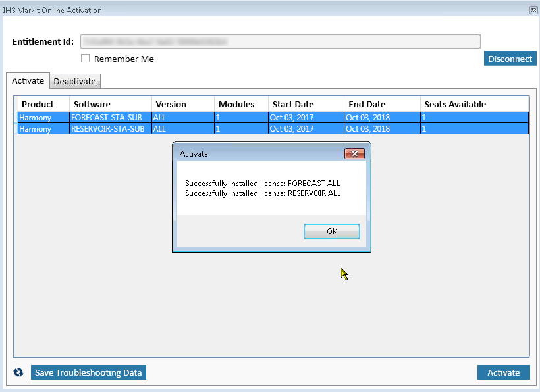540x392 pixels.
Task: Click Harmony in the FORECAST-STA-SUB row
Action: (x=43, y=118)
